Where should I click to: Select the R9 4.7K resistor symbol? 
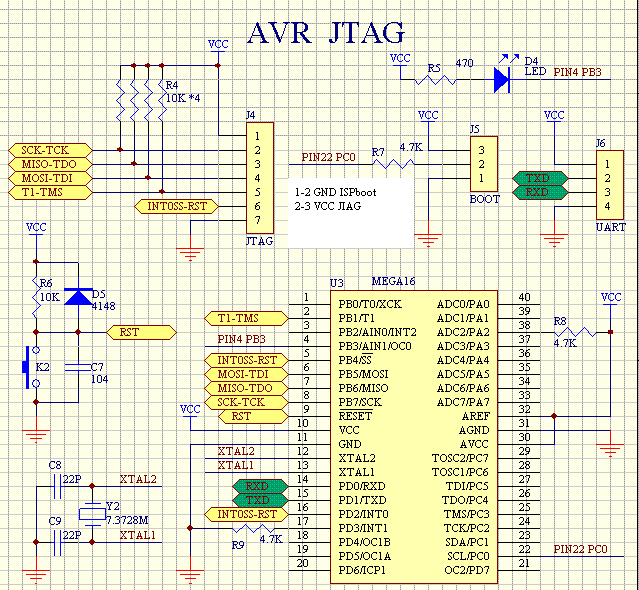(253, 528)
